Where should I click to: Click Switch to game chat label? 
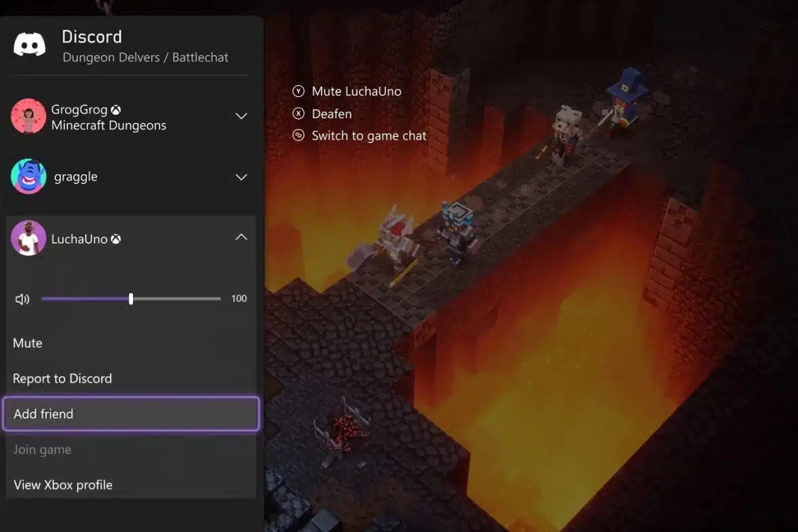[369, 136]
